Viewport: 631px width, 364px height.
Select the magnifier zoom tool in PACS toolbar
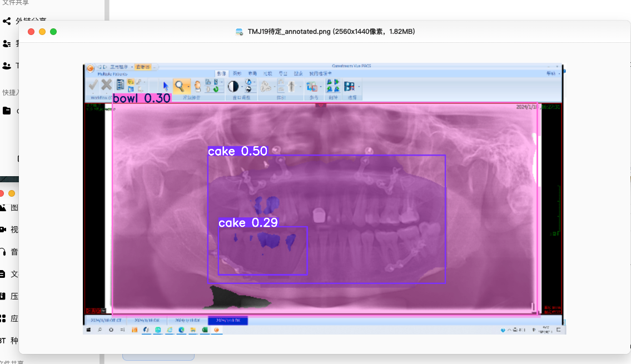(180, 86)
